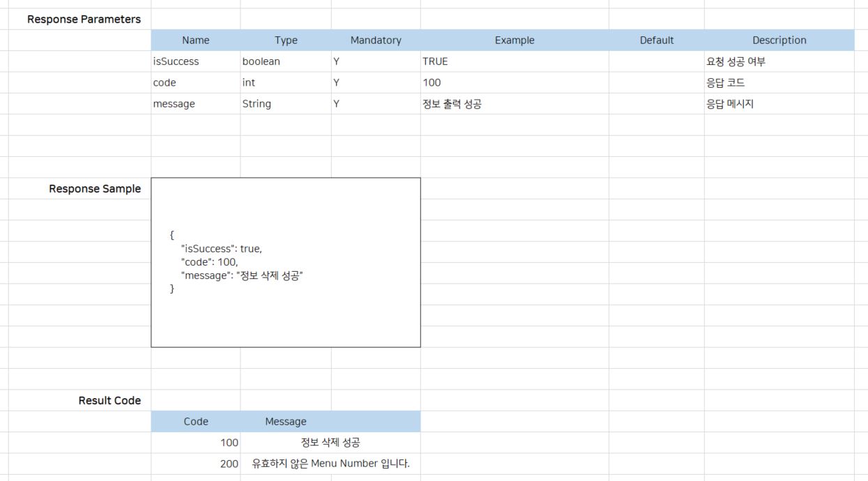868x481 pixels.
Task: Select the "TRUE" example value cell
Action: pyautogui.click(x=435, y=61)
